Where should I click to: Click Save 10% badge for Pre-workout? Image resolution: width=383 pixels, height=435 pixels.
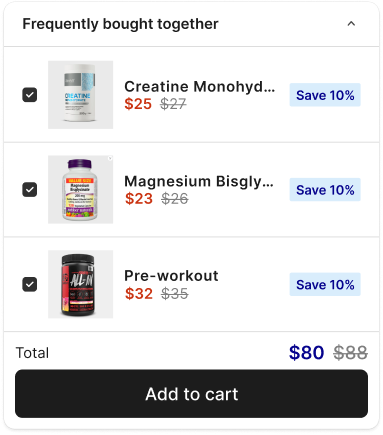tap(325, 284)
